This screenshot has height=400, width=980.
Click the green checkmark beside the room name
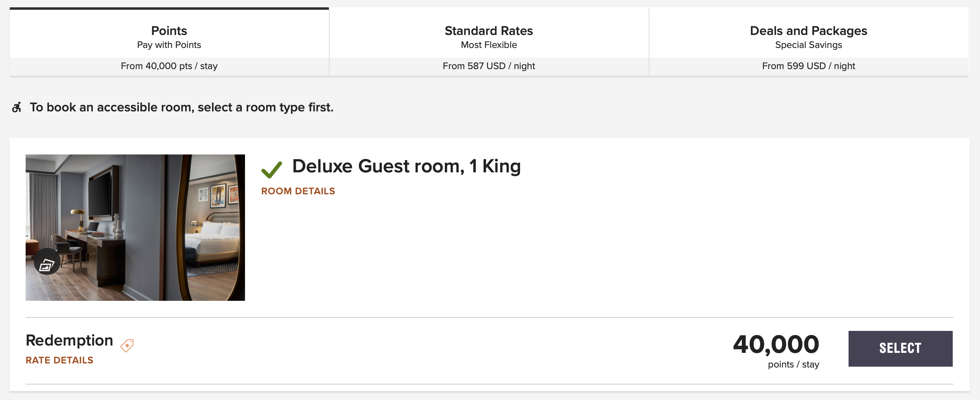pyautogui.click(x=271, y=170)
